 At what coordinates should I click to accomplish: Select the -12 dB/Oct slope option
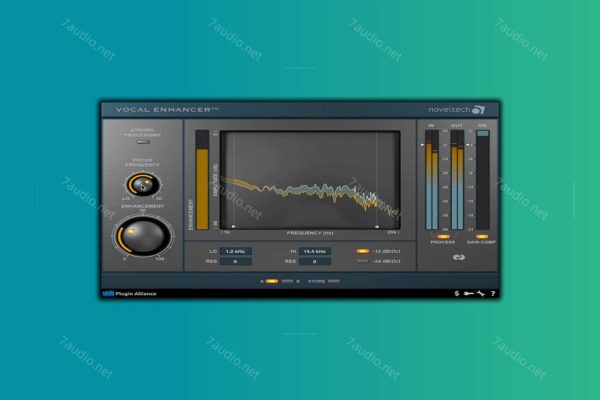(363, 251)
